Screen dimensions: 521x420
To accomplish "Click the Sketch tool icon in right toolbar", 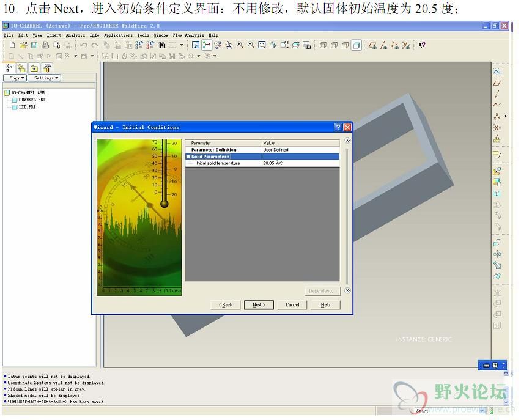I will (x=497, y=72).
